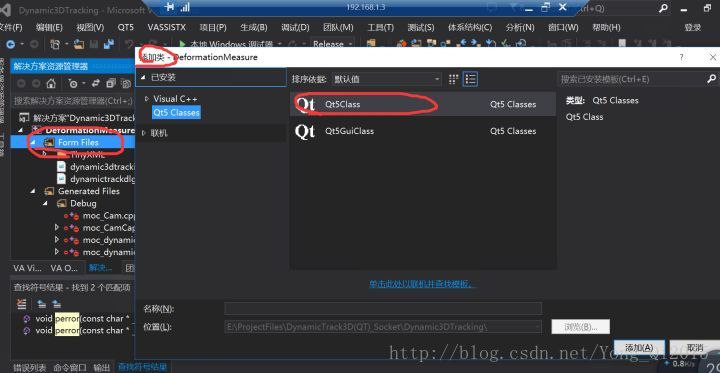Viewport: 720px width, 373px height.
Task: Click the 添加(A) button
Action: [x=639, y=347]
